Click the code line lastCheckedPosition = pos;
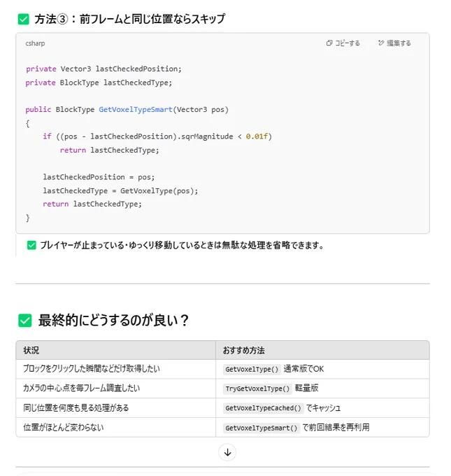 [x=99, y=177]
